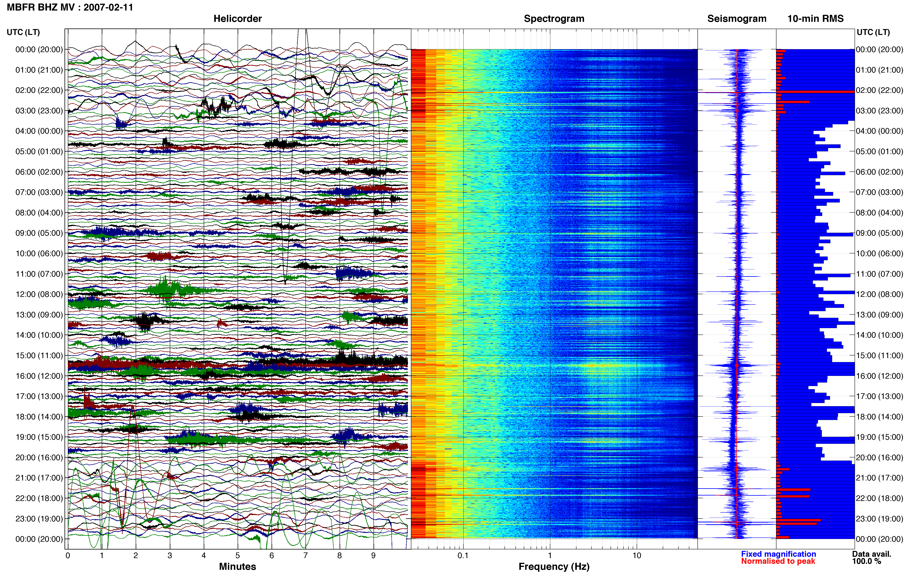Image resolution: width=924 pixels, height=578 pixels.
Task: Click the frequency tick label '10'
Action: pyautogui.click(x=636, y=556)
